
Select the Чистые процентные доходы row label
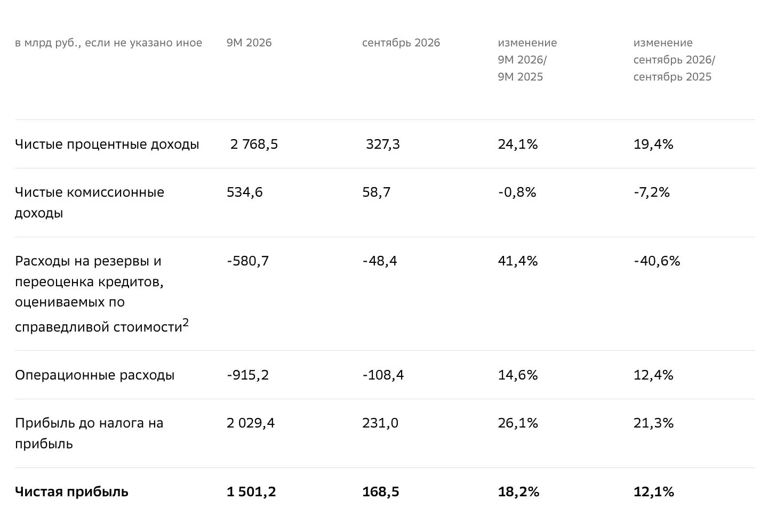[107, 144]
